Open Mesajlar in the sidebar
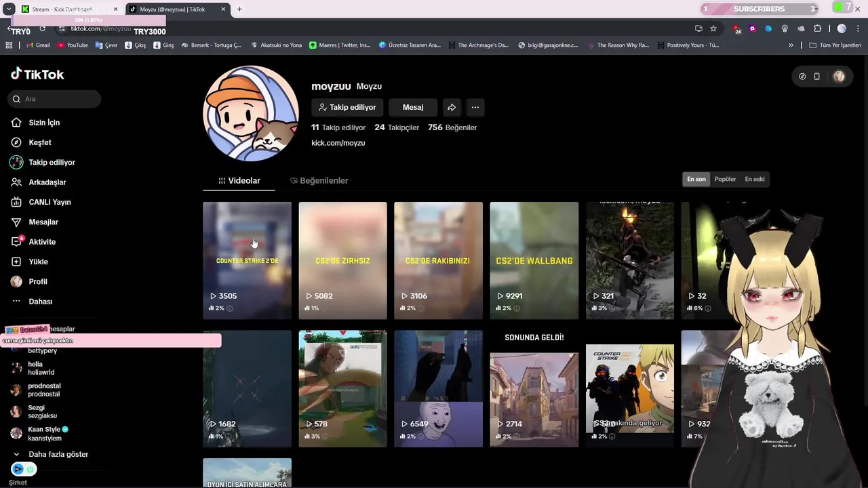Screen dimensions: 868x488 (35, 222)
